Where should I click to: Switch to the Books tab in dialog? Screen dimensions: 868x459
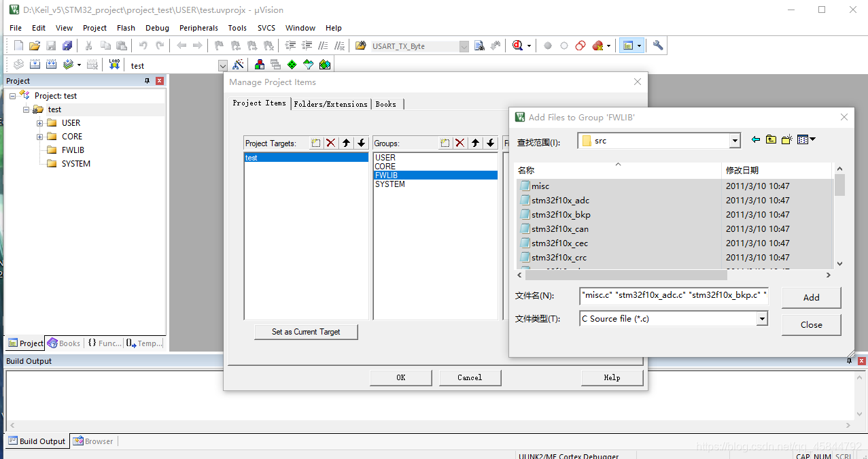(386, 104)
